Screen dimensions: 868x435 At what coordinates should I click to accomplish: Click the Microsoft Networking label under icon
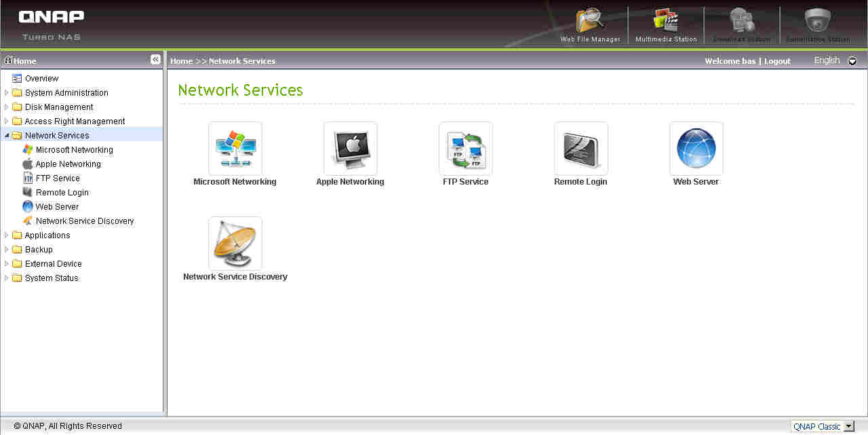(x=235, y=181)
